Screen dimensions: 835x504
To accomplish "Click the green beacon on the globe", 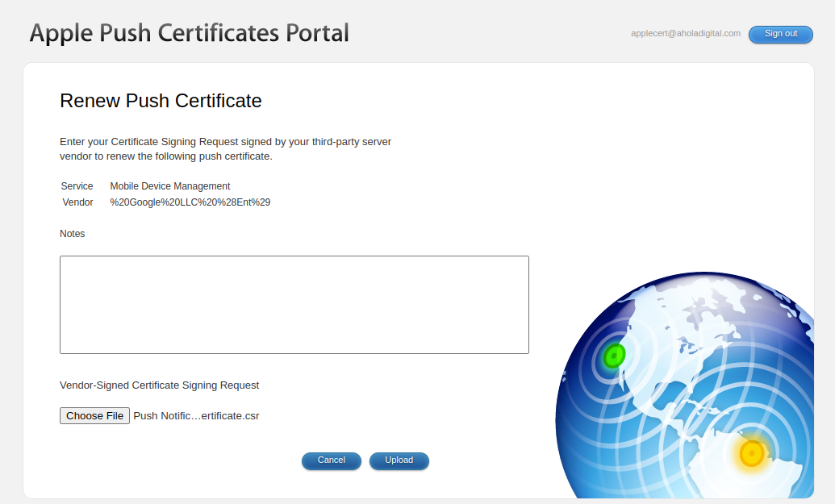I will (x=614, y=356).
